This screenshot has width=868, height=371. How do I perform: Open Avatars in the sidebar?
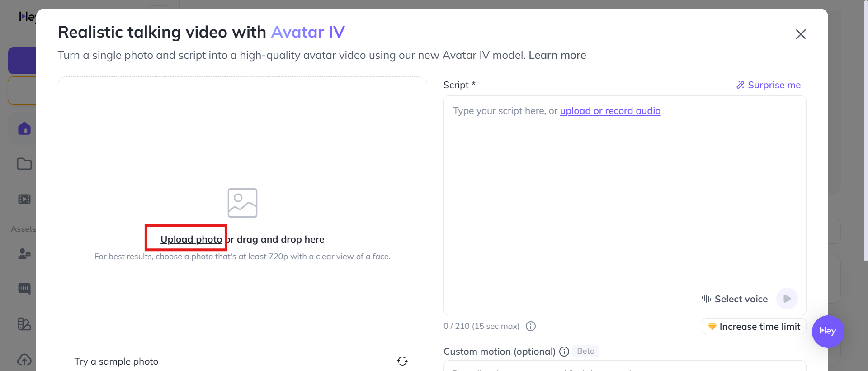point(24,254)
